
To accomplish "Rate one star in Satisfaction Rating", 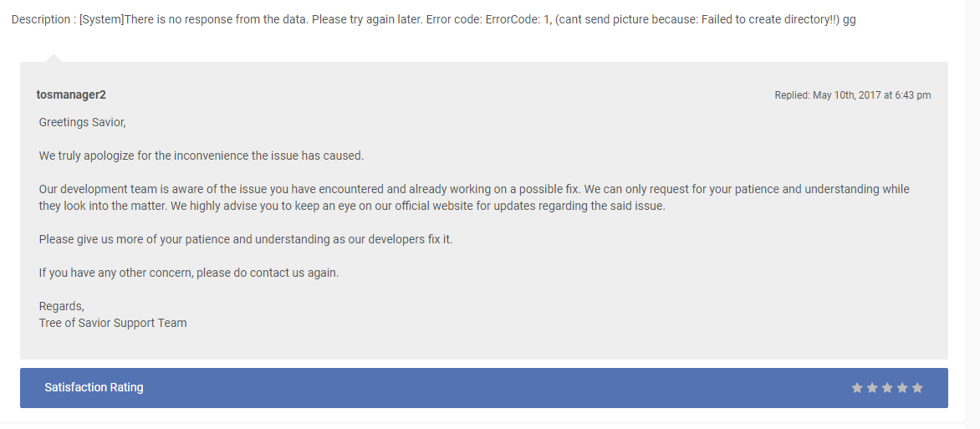I will (857, 388).
